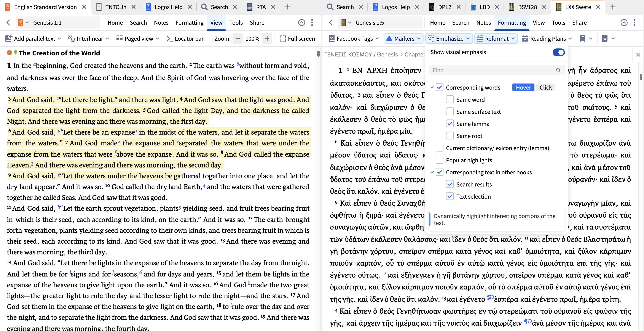The height and width of the screenshot is (331, 644).
Task: Click the zoom out minus button
Action: click(x=238, y=39)
